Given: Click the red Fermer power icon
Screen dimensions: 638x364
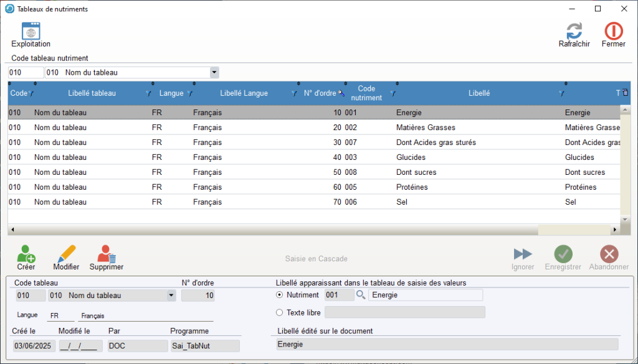Looking at the screenshot, I should (x=614, y=31).
